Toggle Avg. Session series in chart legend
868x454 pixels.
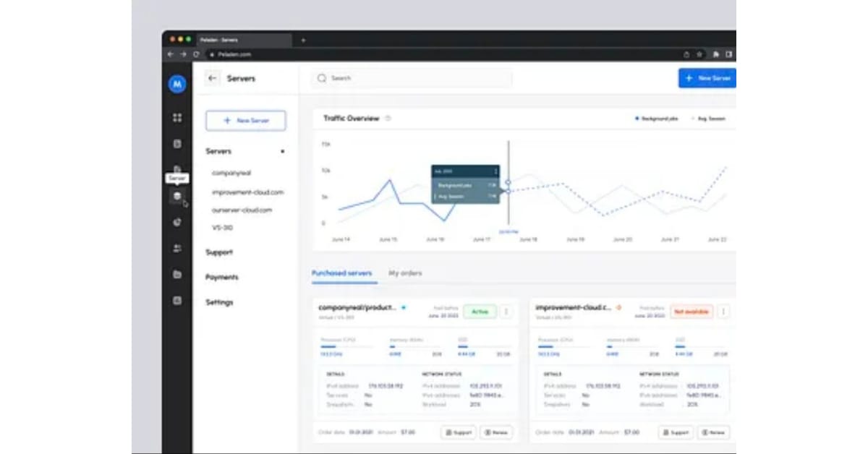click(710, 119)
